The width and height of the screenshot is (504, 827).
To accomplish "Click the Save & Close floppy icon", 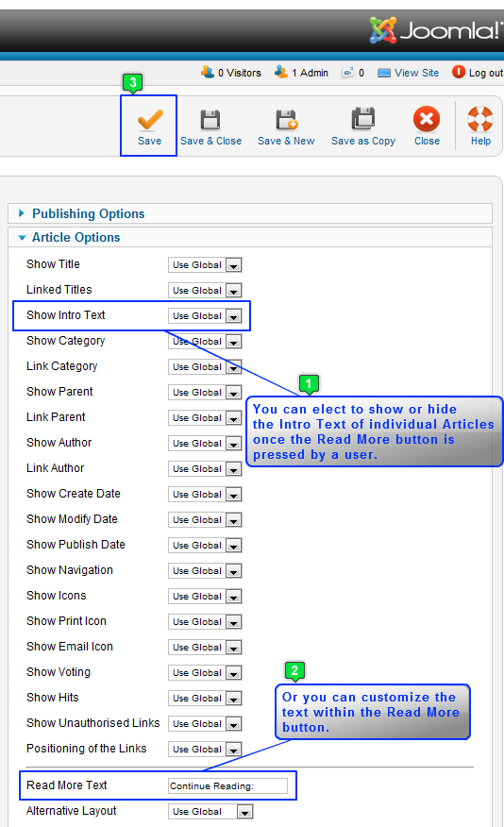I will 210,120.
